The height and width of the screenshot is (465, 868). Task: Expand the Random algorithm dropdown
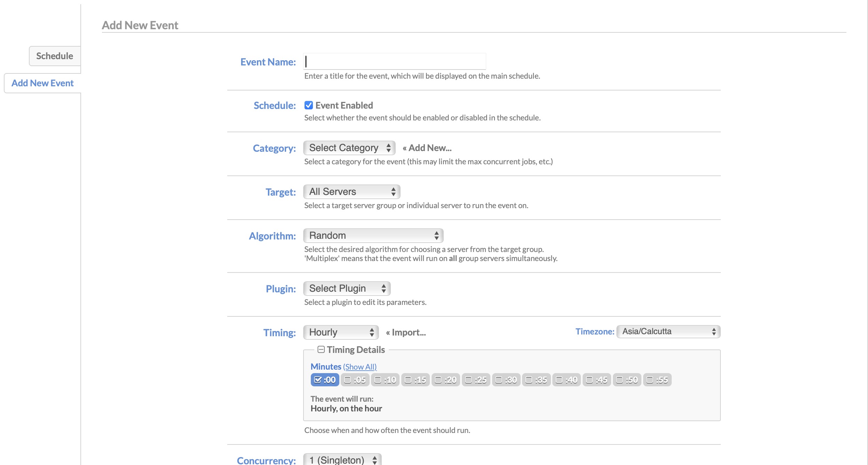click(373, 236)
